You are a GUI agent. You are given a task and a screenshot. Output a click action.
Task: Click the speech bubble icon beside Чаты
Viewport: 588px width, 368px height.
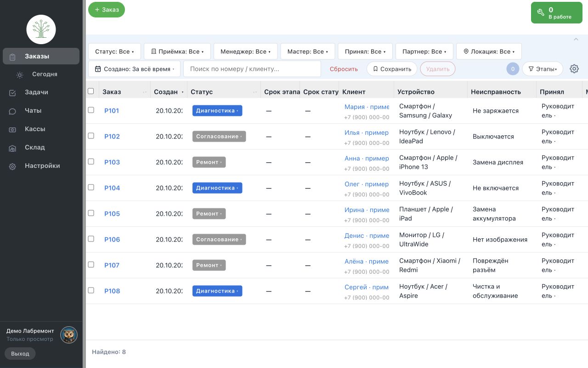12,111
